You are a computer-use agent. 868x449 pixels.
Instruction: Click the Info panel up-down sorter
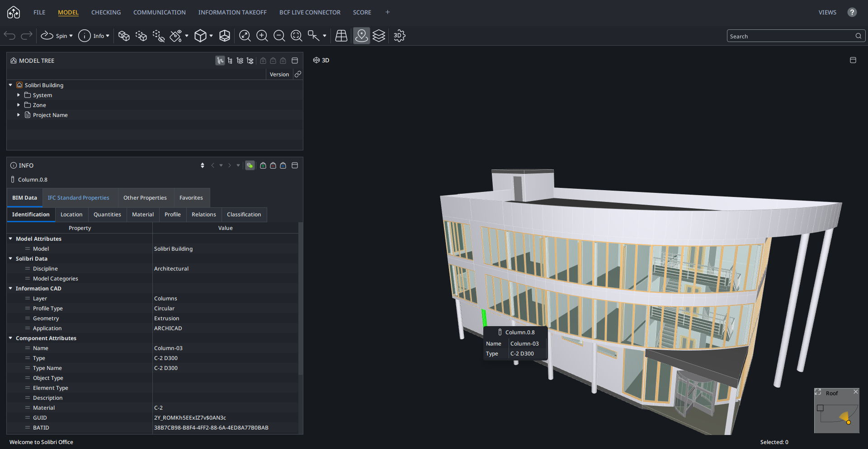point(202,165)
